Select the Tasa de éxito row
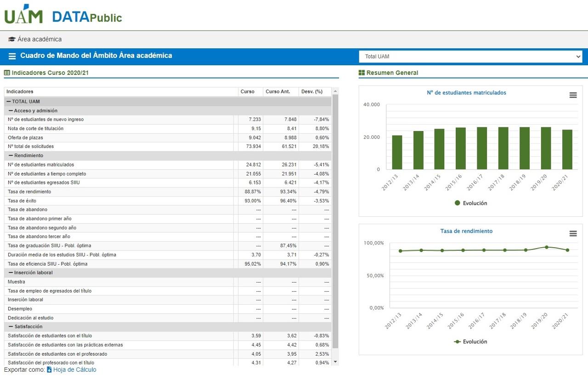 (x=22, y=201)
